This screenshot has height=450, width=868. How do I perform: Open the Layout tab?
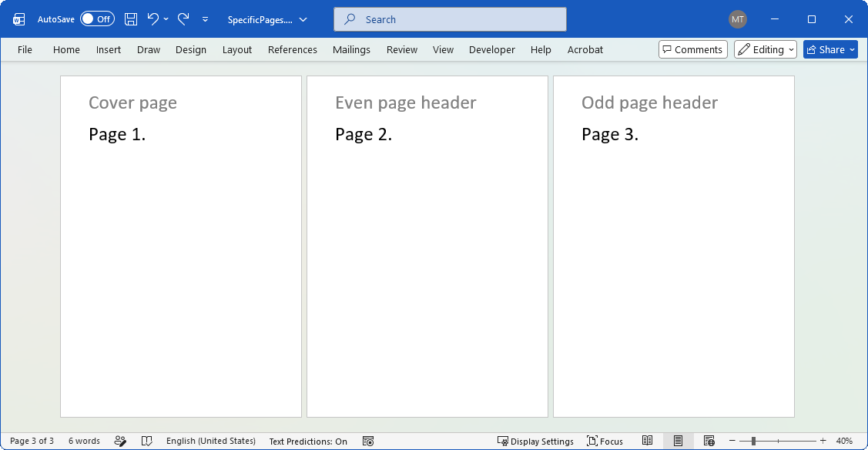click(x=237, y=50)
